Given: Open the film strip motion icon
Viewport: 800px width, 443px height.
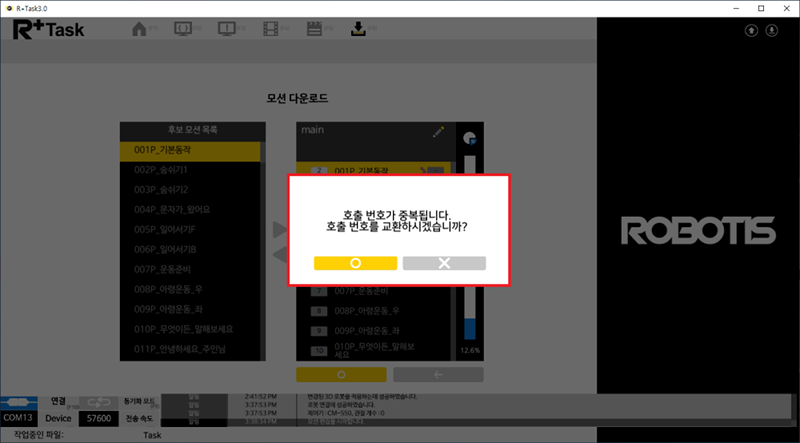Looking at the screenshot, I should click(270, 28).
